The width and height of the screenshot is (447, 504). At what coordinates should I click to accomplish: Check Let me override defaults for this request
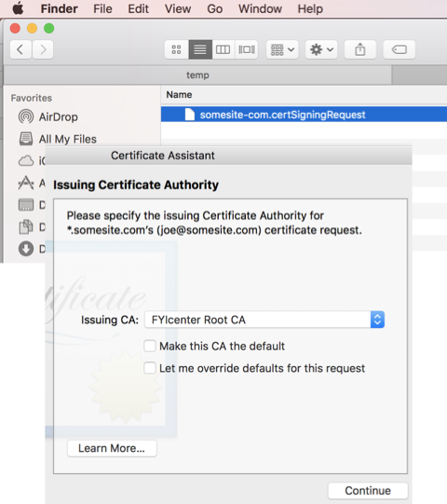[150, 368]
